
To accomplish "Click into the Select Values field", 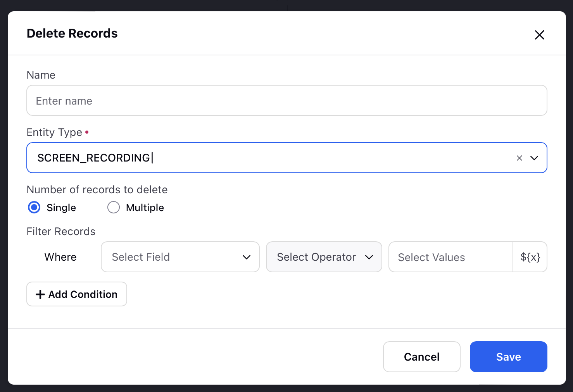I will coord(451,257).
